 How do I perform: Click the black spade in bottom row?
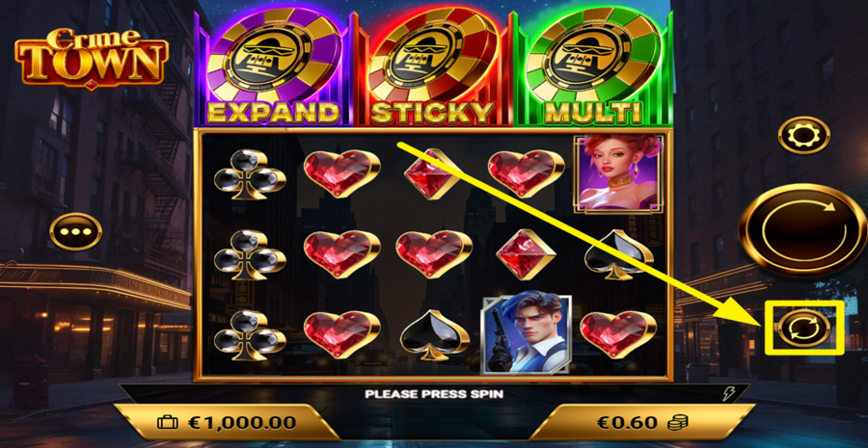[x=435, y=335]
